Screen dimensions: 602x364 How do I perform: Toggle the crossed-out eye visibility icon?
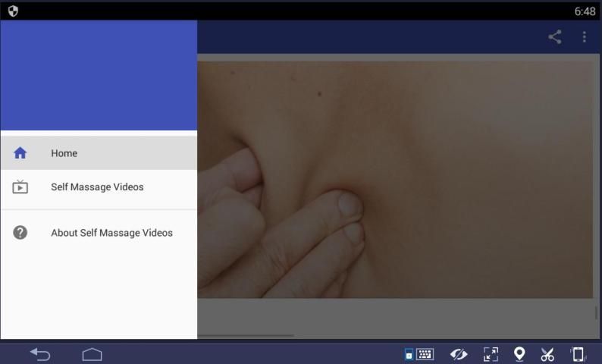[458, 354]
